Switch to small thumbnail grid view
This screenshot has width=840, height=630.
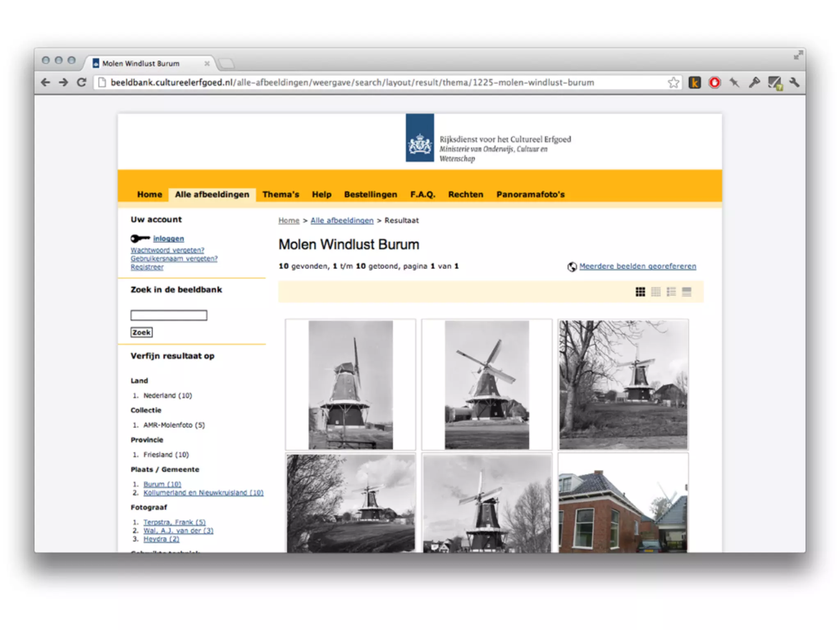(x=655, y=292)
